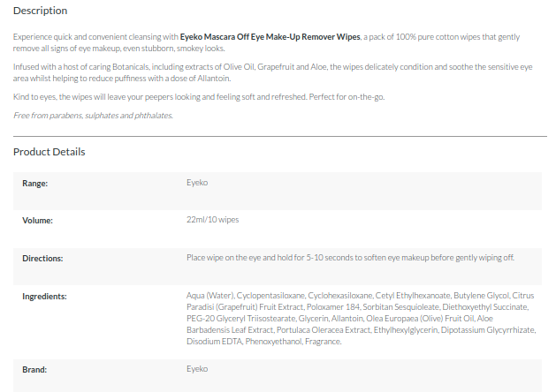
Task: Click the Product Details heading
Action: click(49, 152)
